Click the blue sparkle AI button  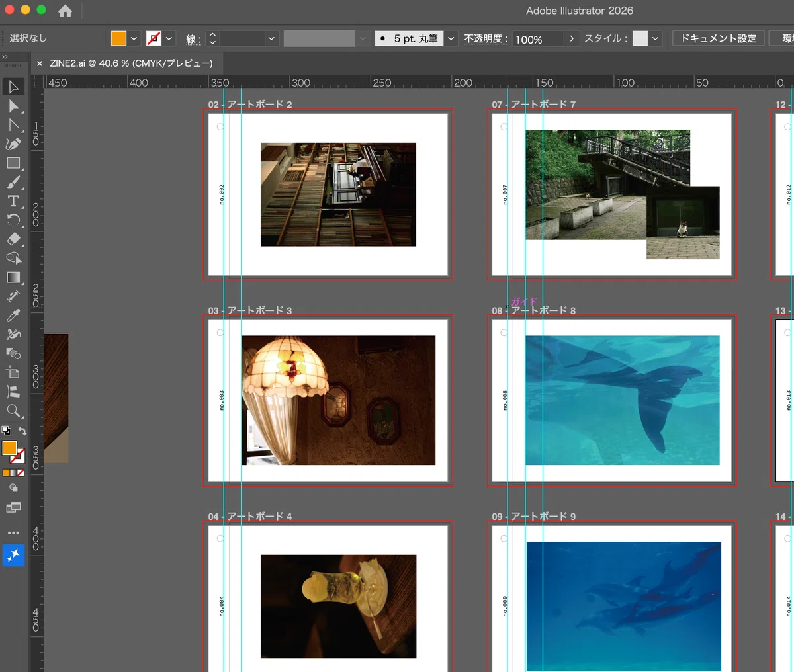[x=13, y=556]
